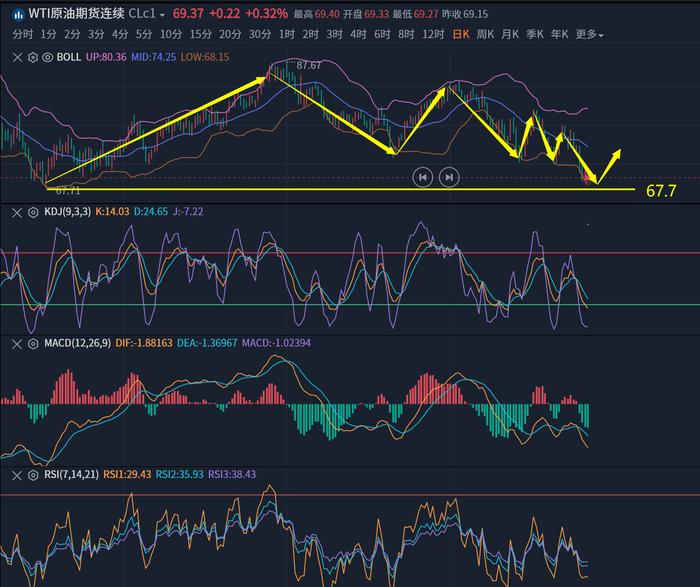Open RSI indicator settings icon

pos(33,475)
